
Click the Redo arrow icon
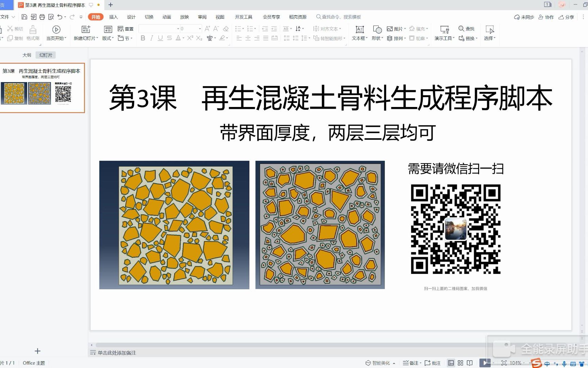point(72,17)
